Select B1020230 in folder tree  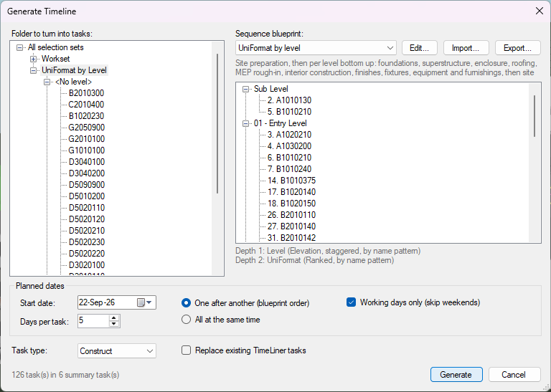(x=86, y=116)
